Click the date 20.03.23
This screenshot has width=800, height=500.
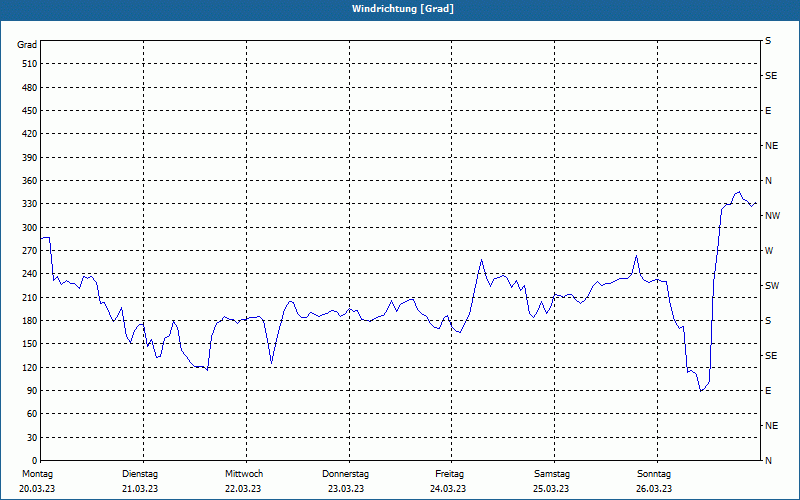tap(37, 489)
